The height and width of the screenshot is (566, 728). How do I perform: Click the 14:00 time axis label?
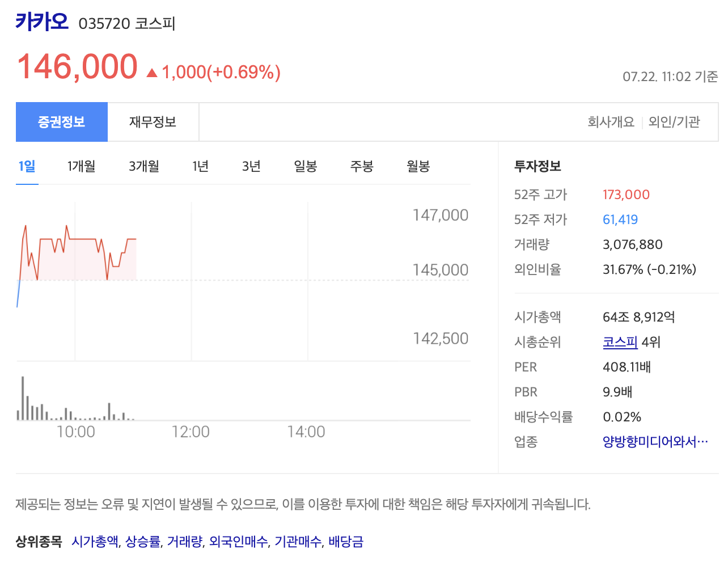pos(306,432)
